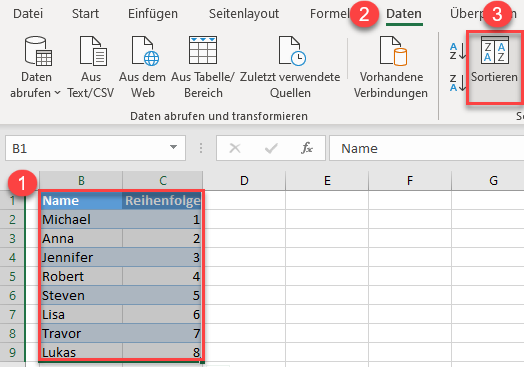
Task: Confirm formula entry with the checkmark icon
Action: [271, 148]
